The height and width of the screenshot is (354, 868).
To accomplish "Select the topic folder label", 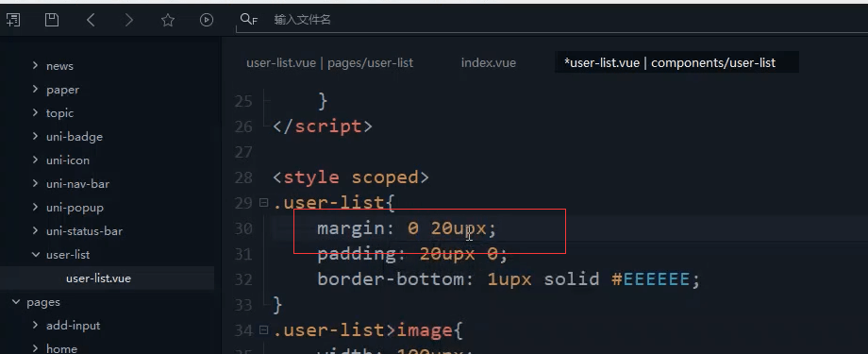I will [x=59, y=113].
